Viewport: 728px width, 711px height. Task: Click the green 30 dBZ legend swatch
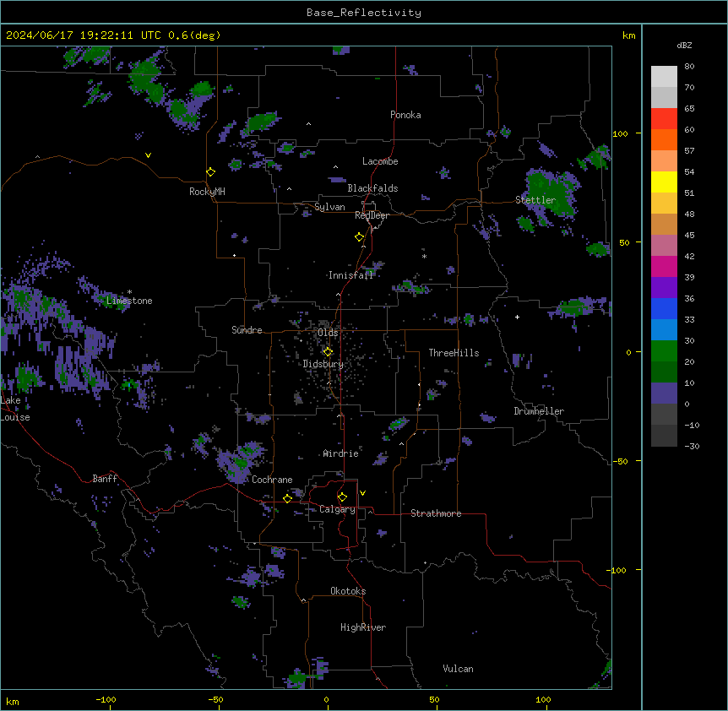click(664, 351)
